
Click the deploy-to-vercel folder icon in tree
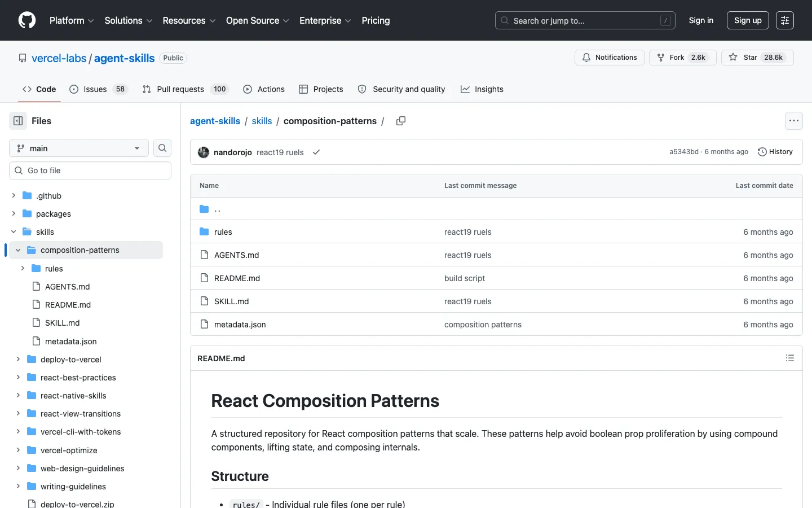pyautogui.click(x=32, y=360)
